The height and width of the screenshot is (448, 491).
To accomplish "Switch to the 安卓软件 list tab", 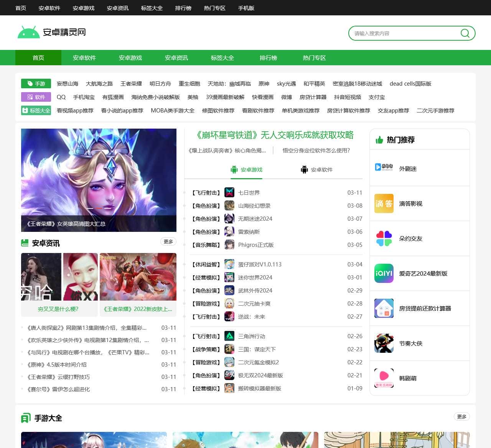I will pyautogui.click(x=317, y=170).
